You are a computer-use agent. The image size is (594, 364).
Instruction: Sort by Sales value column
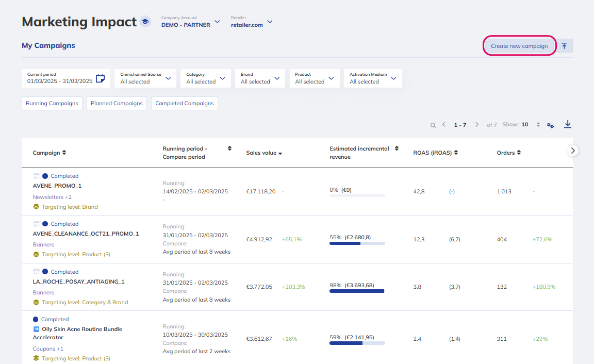(x=264, y=153)
